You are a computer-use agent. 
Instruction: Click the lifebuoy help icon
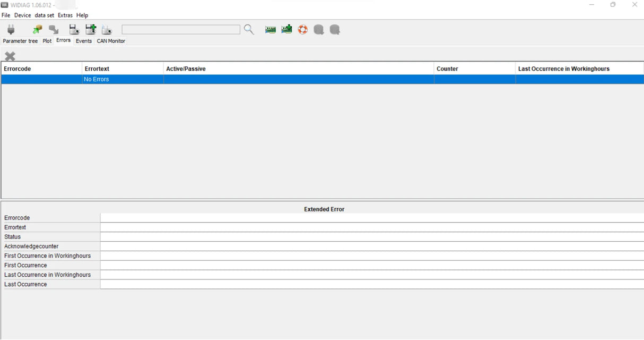[302, 30]
